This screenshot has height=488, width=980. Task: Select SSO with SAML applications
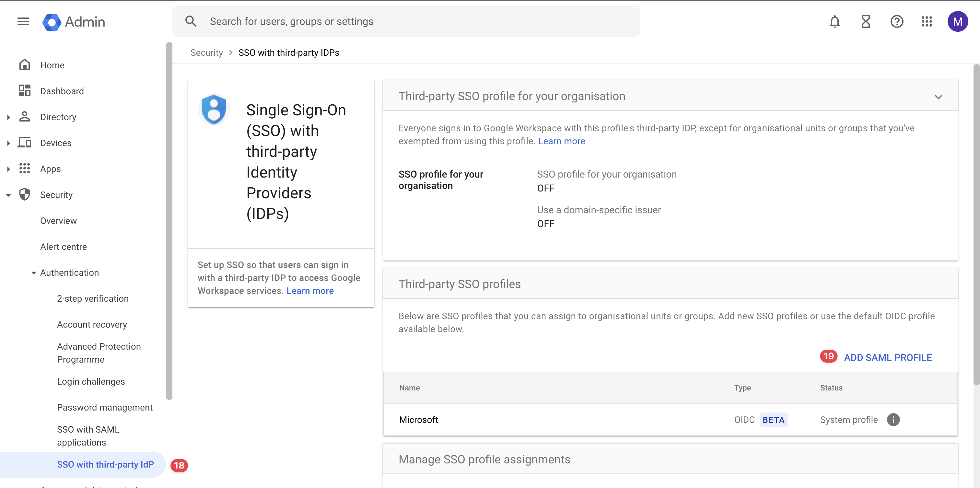click(88, 436)
